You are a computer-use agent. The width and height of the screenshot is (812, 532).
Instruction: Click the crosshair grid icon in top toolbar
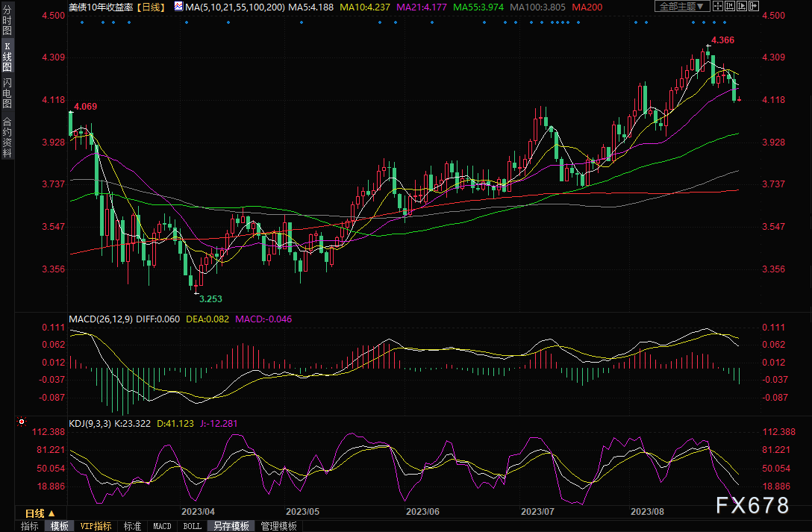click(717, 6)
